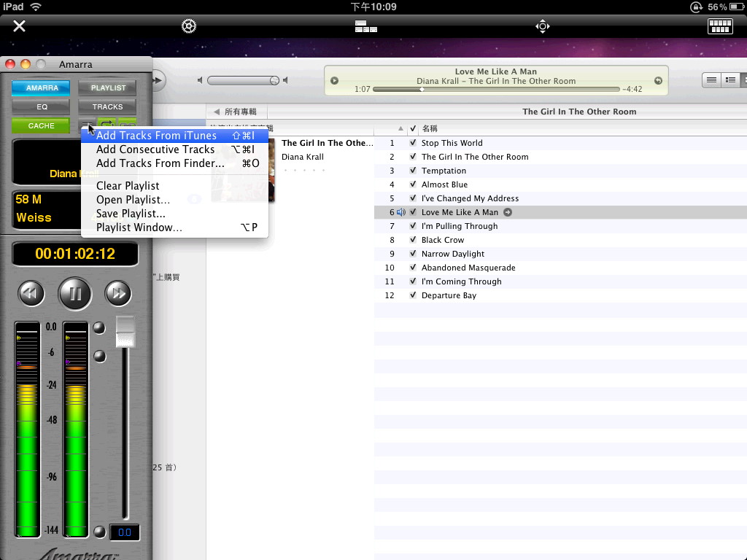747x560 pixels.
Task: Click the left circle icon in iTunes display
Action: [x=334, y=80]
